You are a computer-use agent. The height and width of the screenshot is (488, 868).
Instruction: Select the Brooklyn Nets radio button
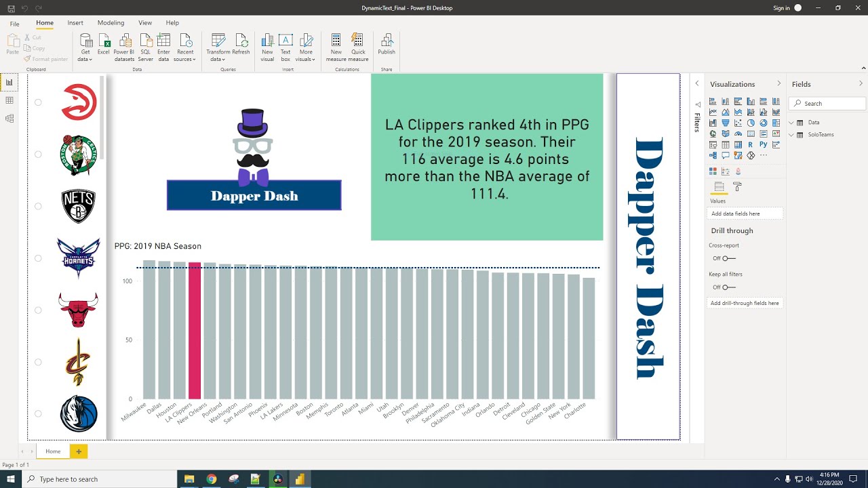point(38,206)
